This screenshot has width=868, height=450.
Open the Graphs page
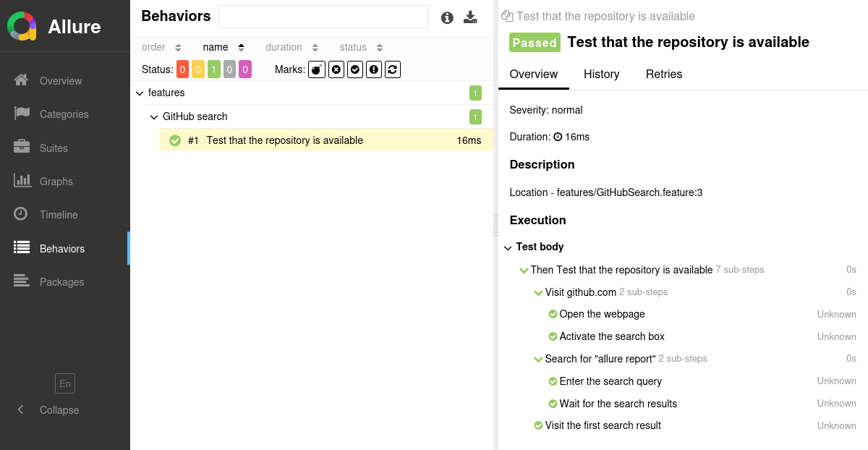click(56, 182)
